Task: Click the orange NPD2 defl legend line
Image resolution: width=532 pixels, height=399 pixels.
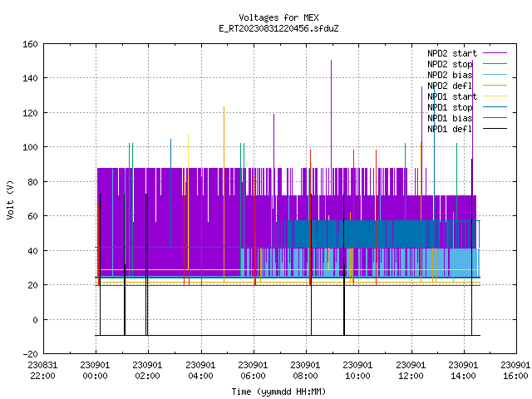Action: coord(495,86)
